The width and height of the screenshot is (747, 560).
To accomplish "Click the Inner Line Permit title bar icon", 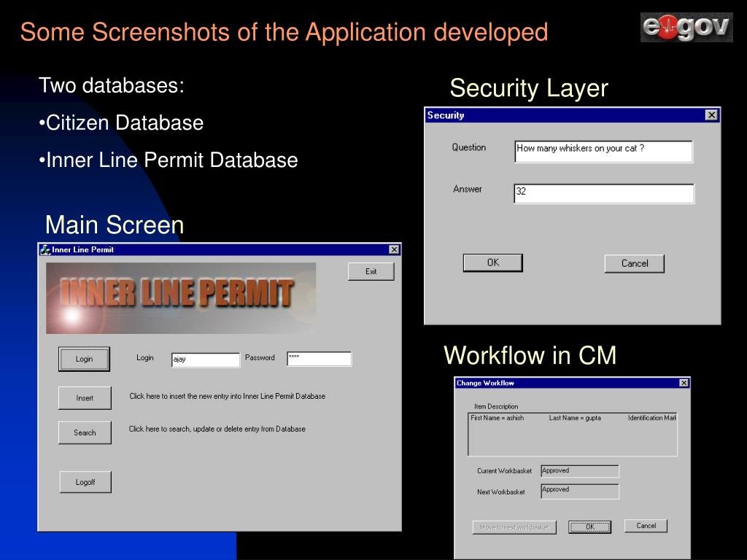I will 45,249.
